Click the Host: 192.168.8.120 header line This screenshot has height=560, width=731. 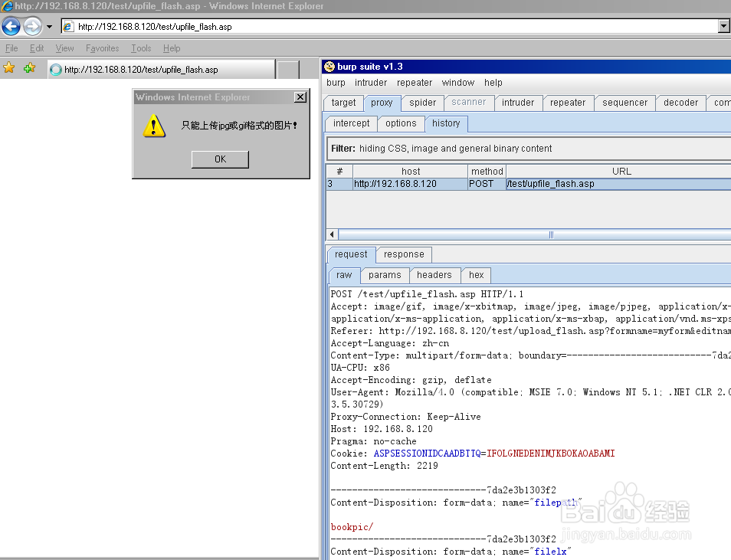382,428
